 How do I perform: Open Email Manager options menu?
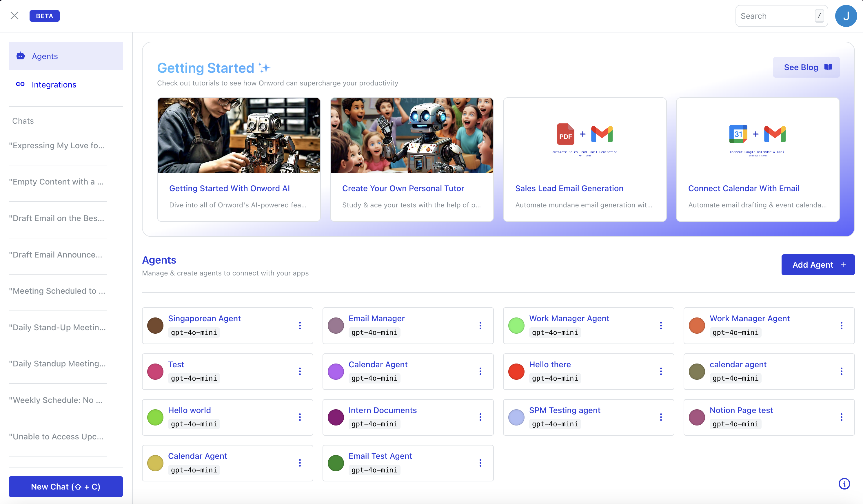pos(480,326)
